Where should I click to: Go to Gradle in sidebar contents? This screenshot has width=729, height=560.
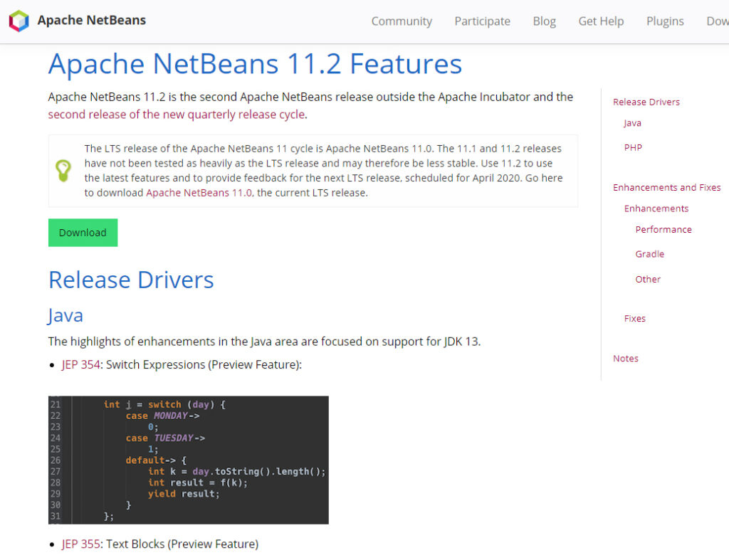point(649,254)
